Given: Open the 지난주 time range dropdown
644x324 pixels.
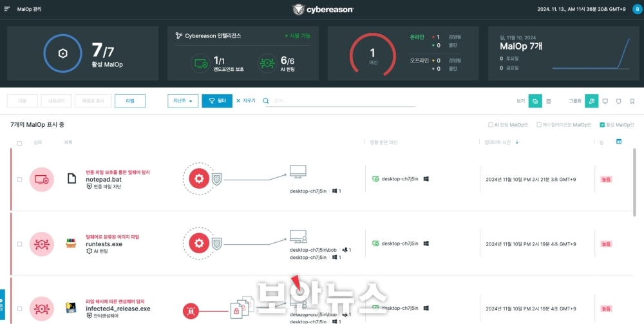Looking at the screenshot, I should click(183, 101).
